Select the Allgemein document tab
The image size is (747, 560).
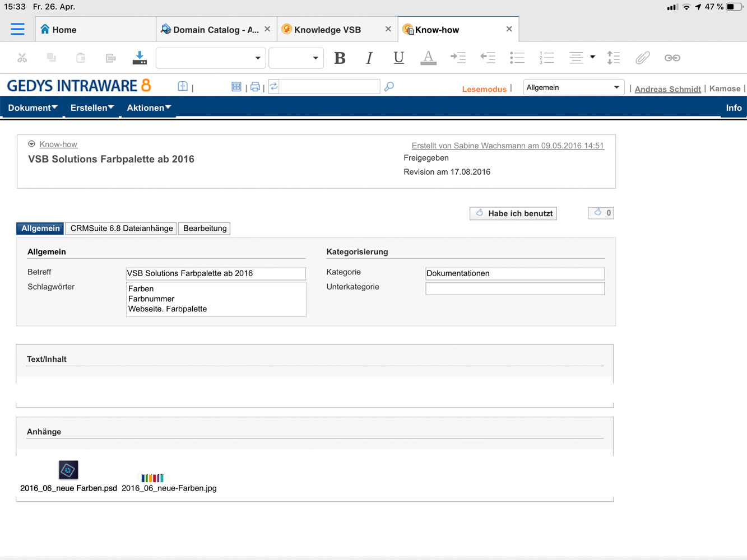40,228
